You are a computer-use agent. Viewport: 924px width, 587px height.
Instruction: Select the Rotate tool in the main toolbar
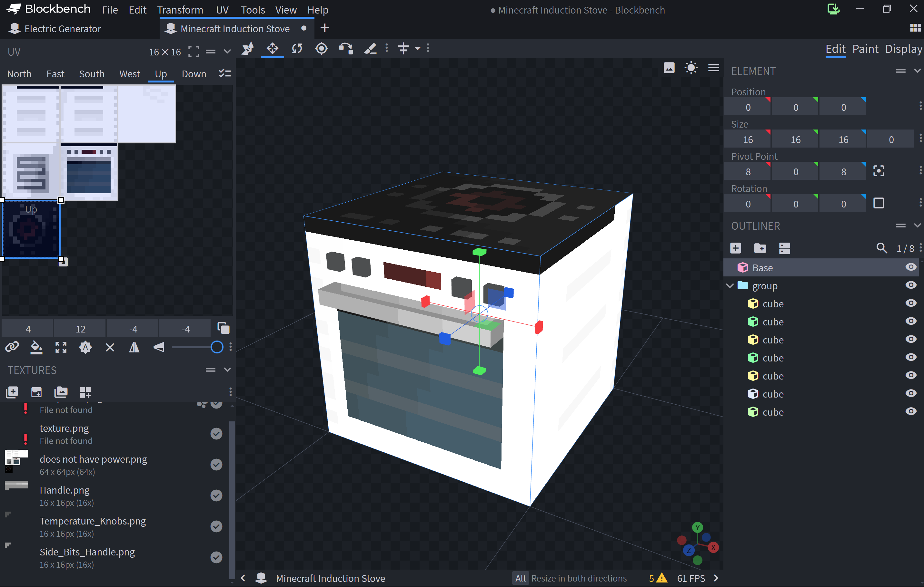(x=297, y=49)
